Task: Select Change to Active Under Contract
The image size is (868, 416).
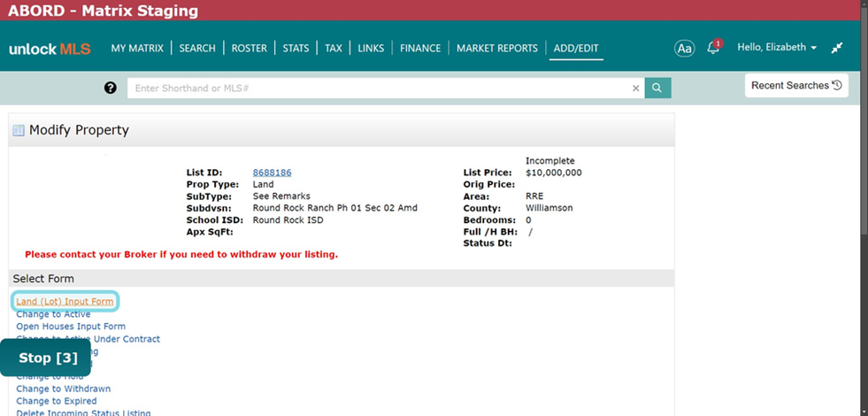Action: (x=88, y=339)
